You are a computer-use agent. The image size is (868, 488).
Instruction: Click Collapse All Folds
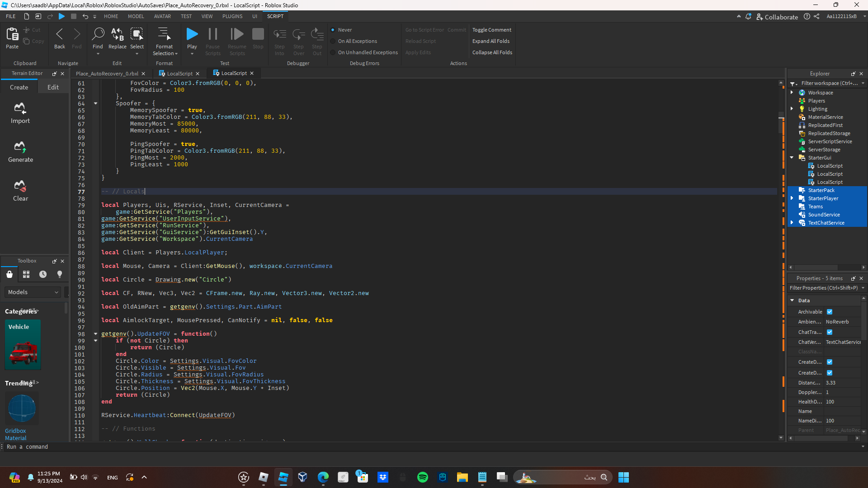coord(492,52)
